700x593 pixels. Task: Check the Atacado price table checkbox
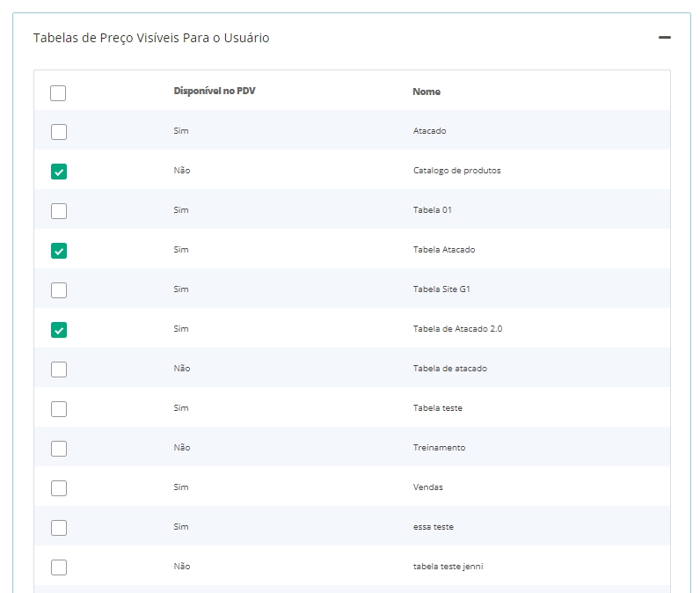(x=58, y=132)
